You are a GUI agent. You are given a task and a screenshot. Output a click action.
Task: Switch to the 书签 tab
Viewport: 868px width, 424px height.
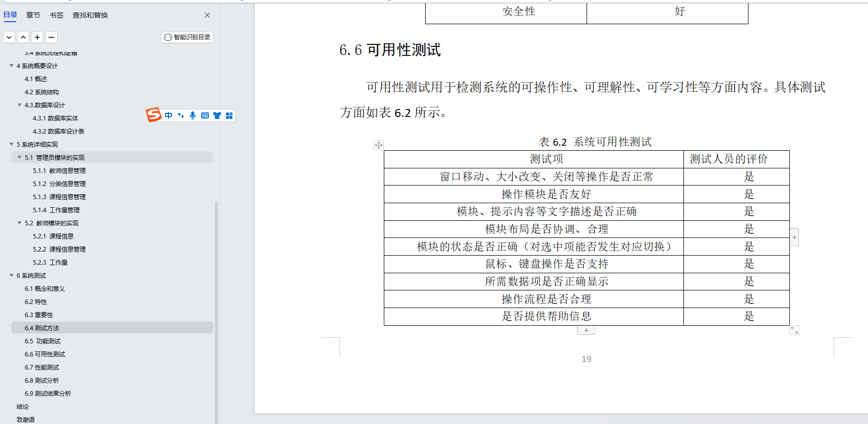point(56,15)
